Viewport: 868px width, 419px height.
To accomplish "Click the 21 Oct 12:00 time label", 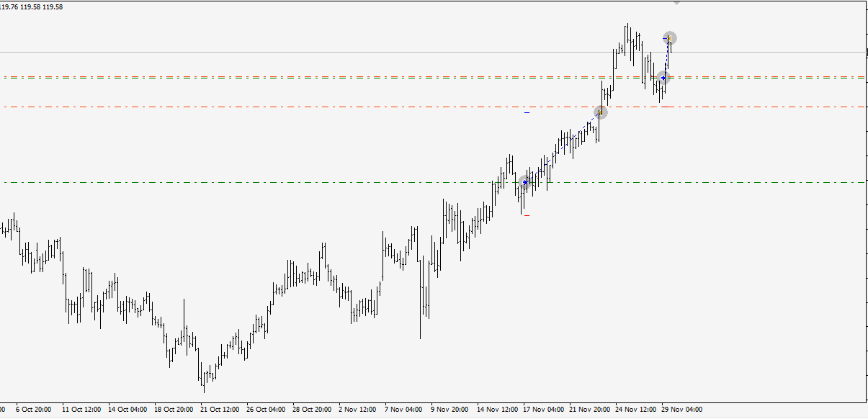I will pos(220,410).
